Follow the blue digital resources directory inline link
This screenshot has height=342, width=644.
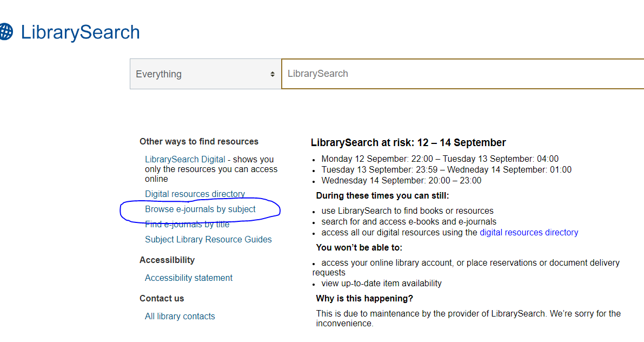tap(529, 233)
